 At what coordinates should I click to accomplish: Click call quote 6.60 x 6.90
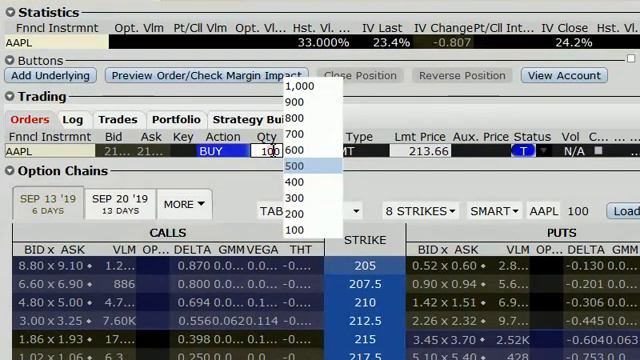pyautogui.click(x=51, y=284)
